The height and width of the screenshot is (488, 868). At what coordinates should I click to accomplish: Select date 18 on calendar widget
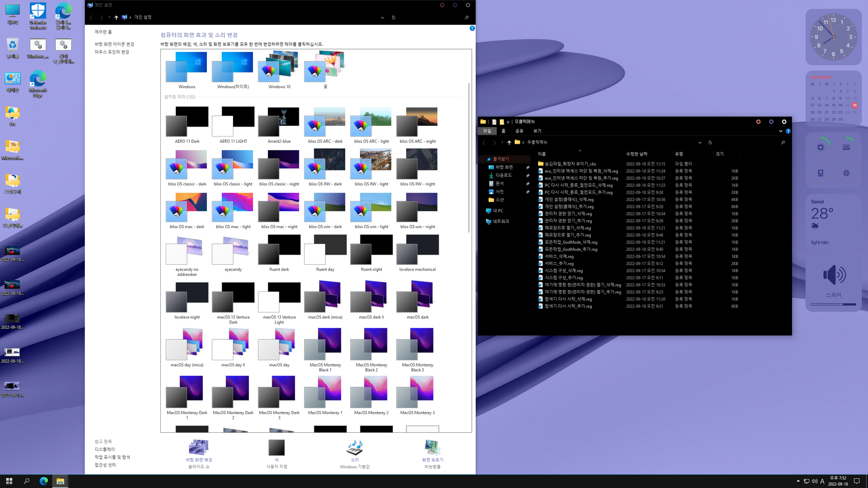click(x=854, y=105)
